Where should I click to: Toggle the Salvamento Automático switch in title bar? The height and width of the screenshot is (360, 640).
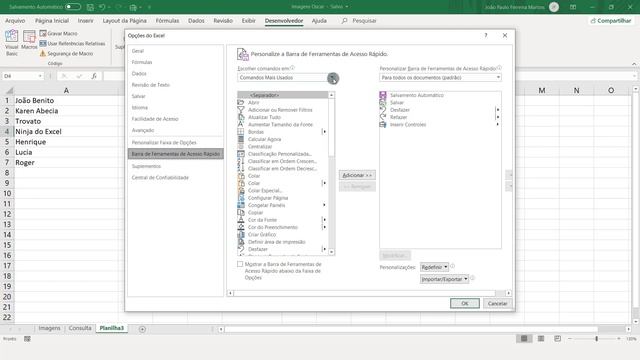[x=73, y=7]
